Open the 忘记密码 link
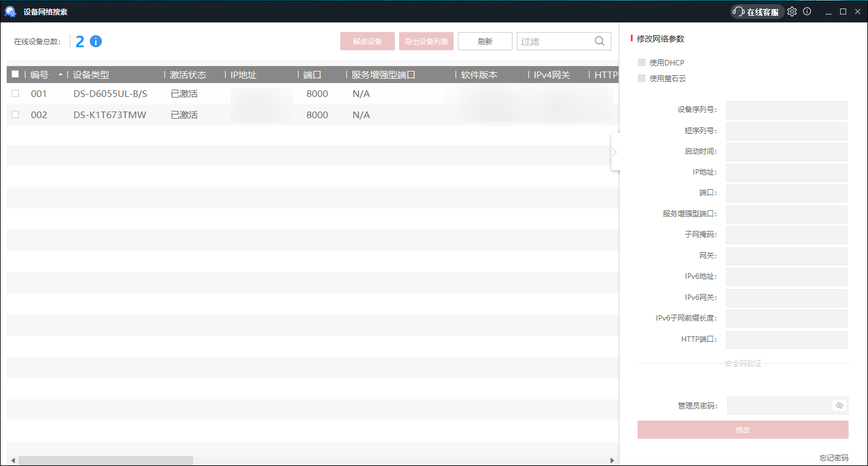868x466 pixels. pos(834,458)
